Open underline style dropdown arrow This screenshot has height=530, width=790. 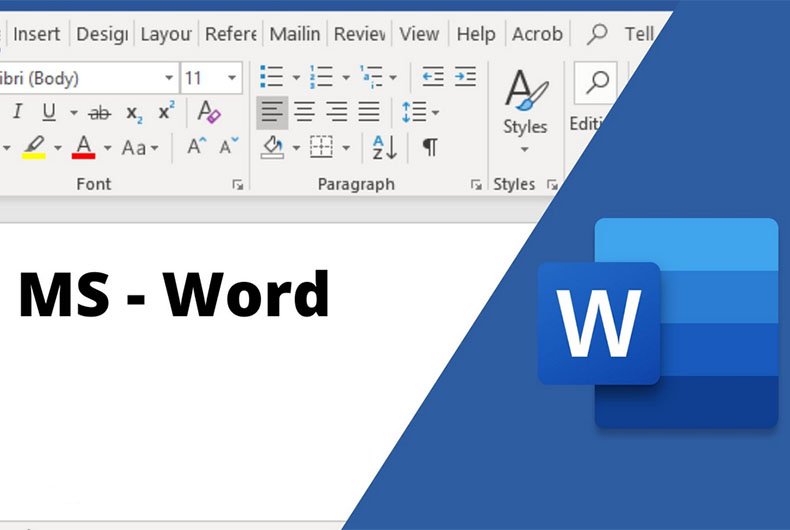(x=74, y=112)
